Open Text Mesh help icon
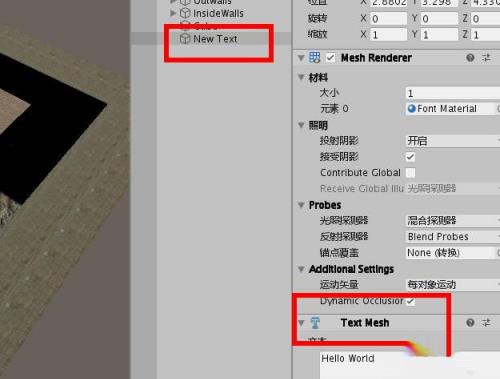This screenshot has height=379, width=500. tap(470, 323)
